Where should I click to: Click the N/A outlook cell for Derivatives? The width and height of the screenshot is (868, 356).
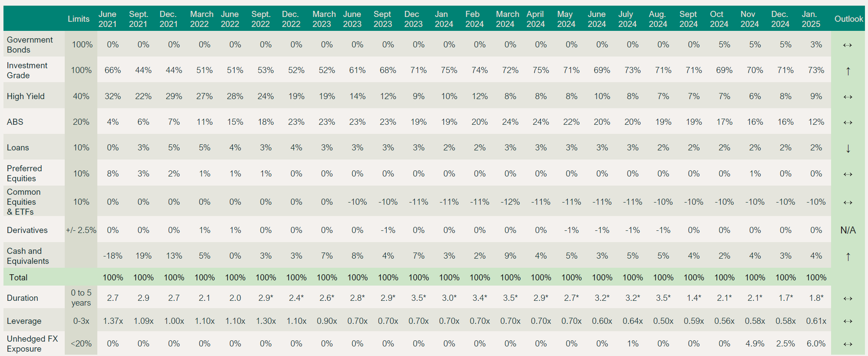click(848, 230)
